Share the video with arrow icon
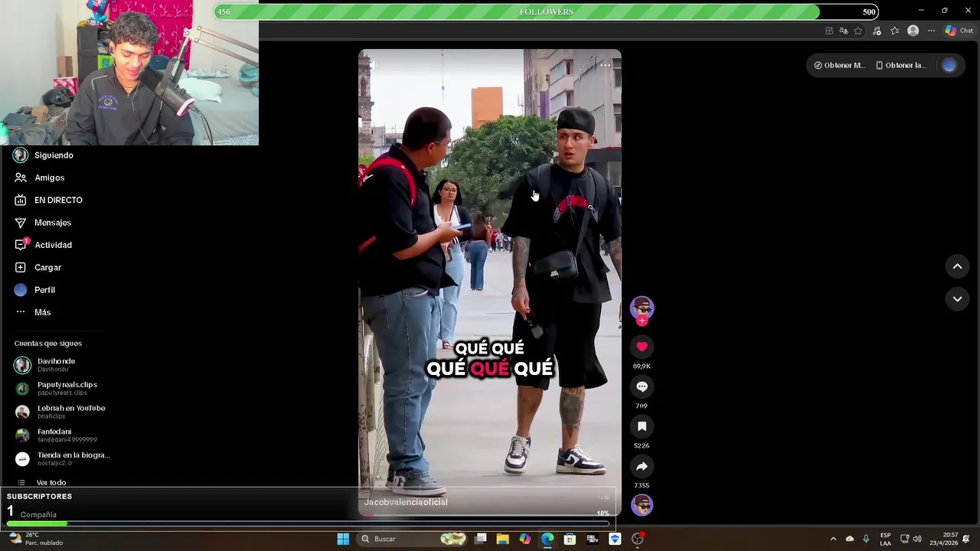Image resolution: width=980 pixels, height=551 pixels. (x=642, y=466)
